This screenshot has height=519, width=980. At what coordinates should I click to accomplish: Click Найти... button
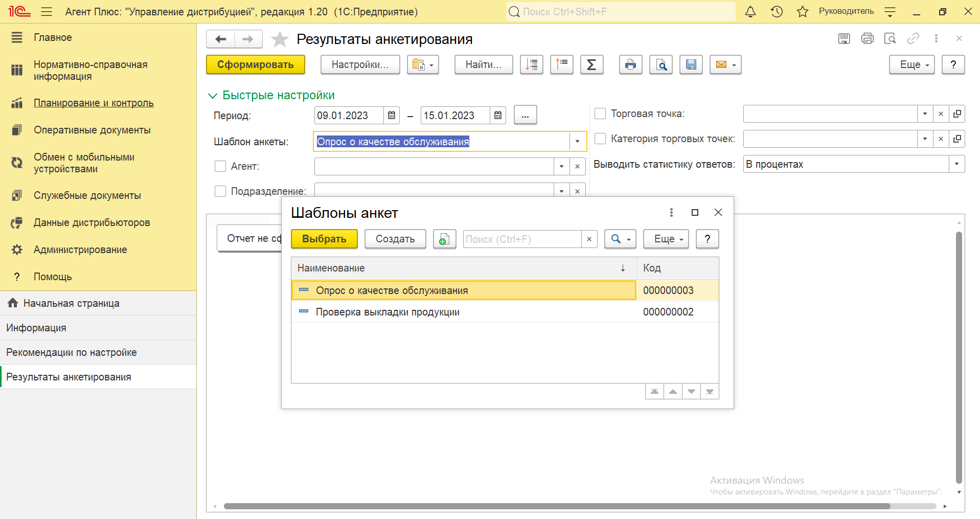click(x=484, y=64)
